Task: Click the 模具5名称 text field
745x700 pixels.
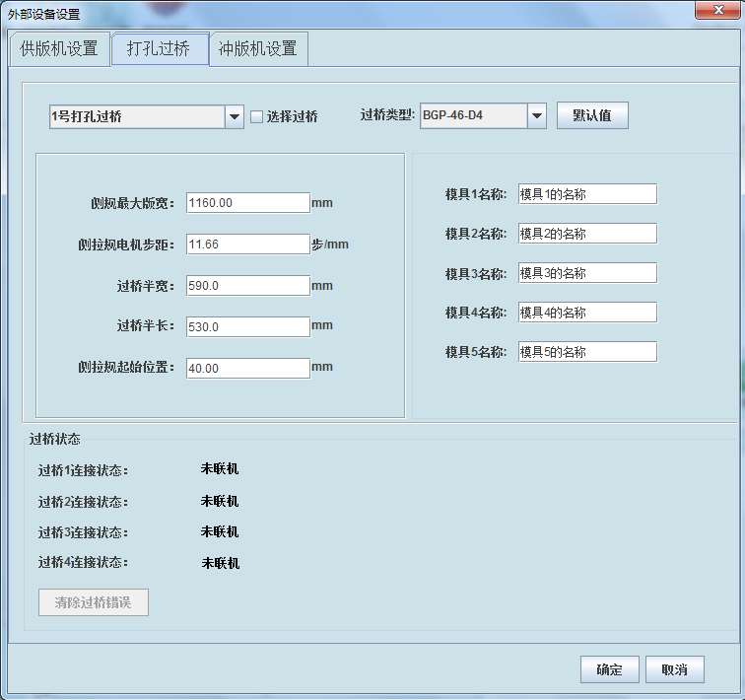Action: point(586,352)
